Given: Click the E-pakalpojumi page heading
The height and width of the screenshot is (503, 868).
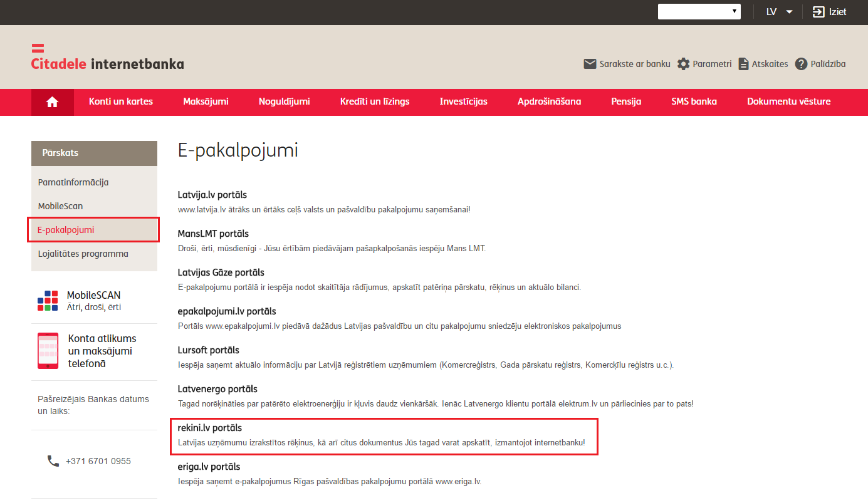Looking at the screenshot, I should [238, 150].
